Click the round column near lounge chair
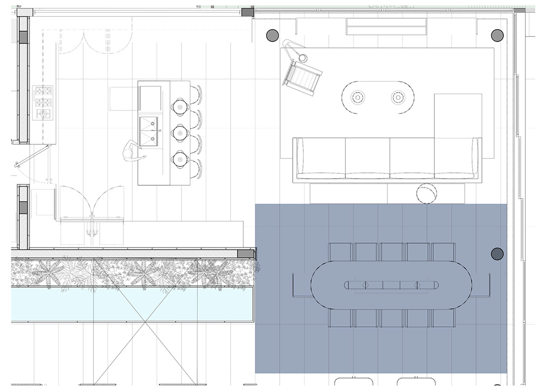The height and width of the screenshot is (392, 539). coord(272,36)
